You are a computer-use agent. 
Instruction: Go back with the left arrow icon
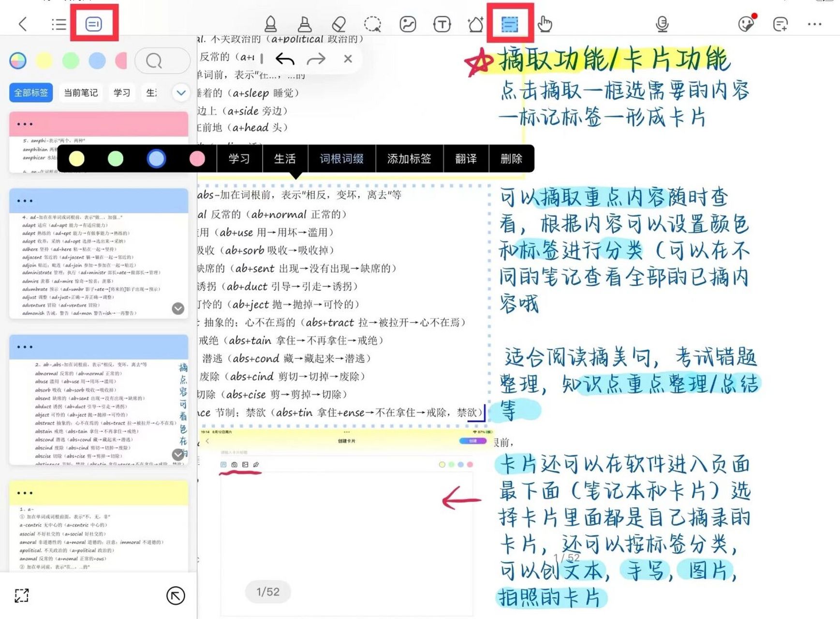[23, 24]
